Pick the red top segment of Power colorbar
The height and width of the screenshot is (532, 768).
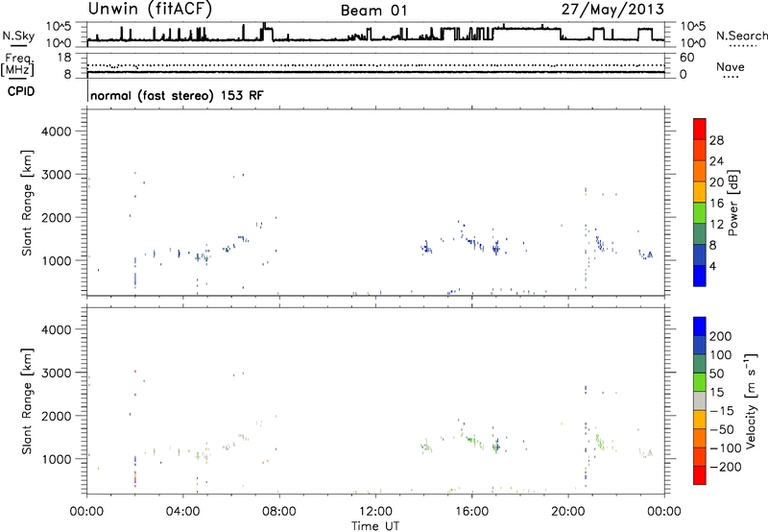tap(700, 129)
